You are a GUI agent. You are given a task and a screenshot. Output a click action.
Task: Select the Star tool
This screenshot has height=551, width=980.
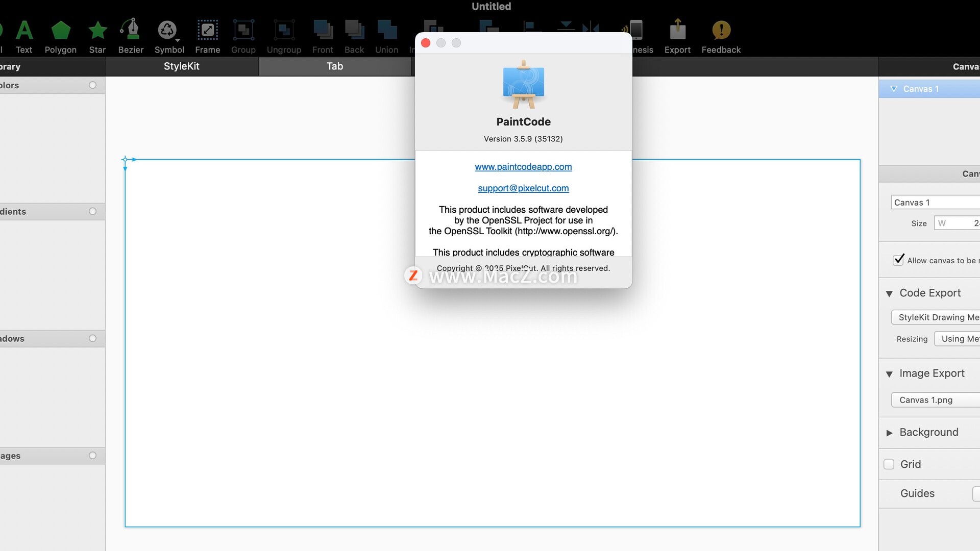tap(97, 37)
